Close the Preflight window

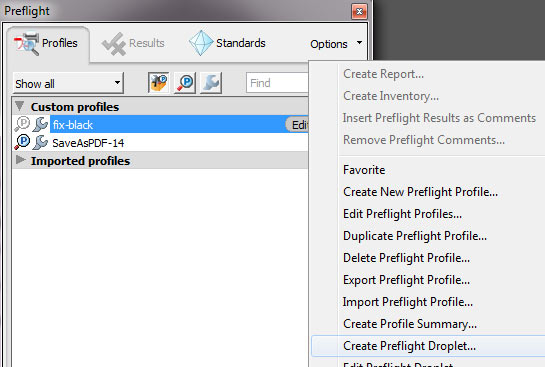(359, 12)
